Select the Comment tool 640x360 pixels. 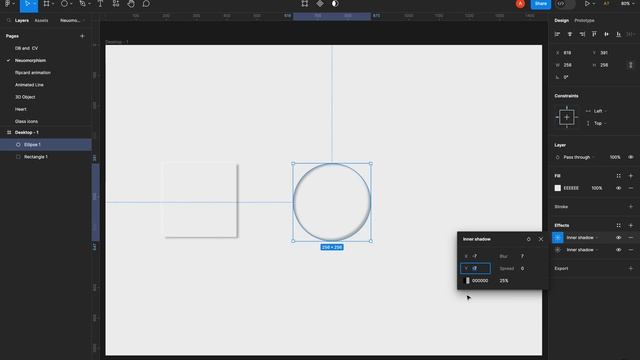(146, 4)
